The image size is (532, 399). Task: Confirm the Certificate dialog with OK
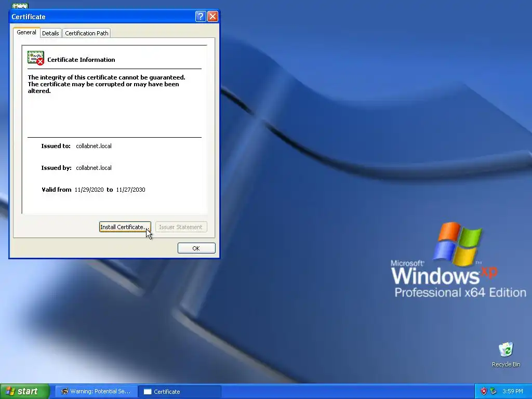click(196, 248)
